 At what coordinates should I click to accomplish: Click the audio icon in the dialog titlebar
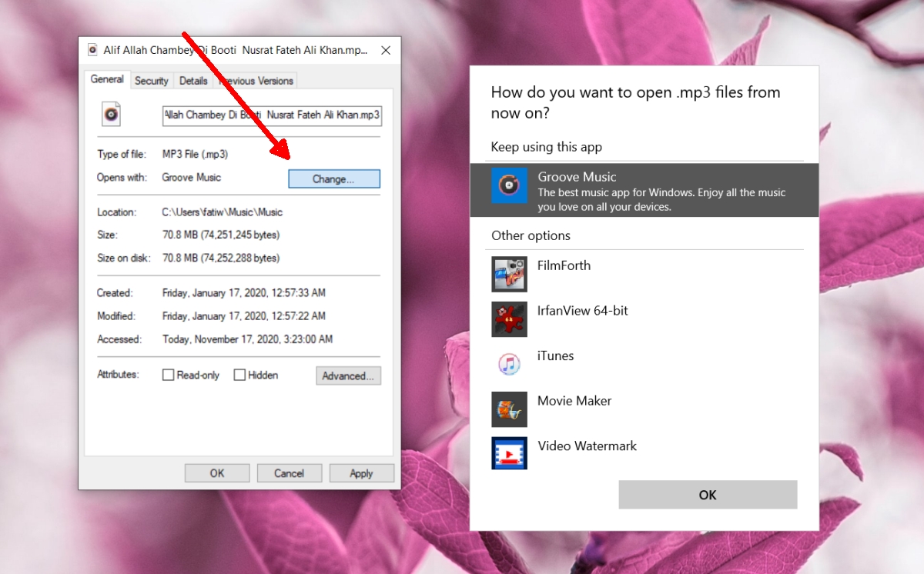[92, 48]
